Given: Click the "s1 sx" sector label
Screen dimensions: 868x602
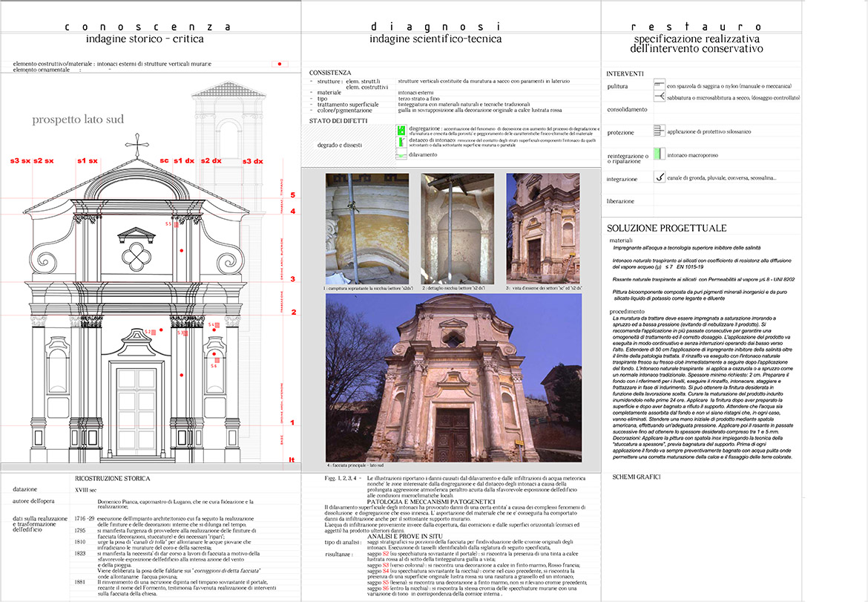Looking at the screenshot, I should [87, 160].
